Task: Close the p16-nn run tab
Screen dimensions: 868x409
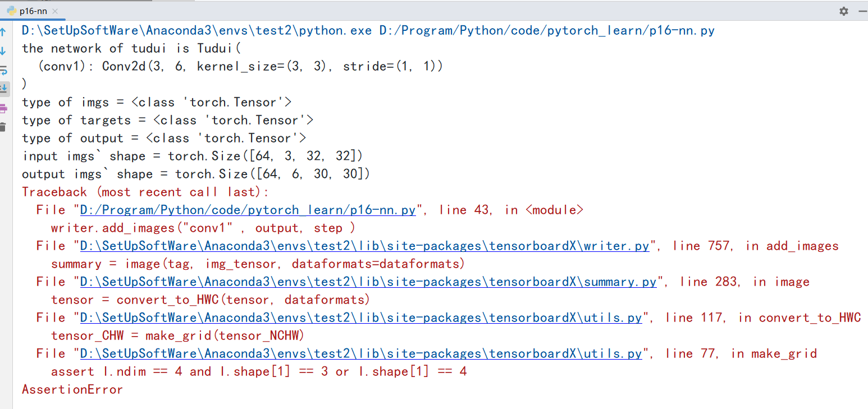Action: [x=54, y=11]
